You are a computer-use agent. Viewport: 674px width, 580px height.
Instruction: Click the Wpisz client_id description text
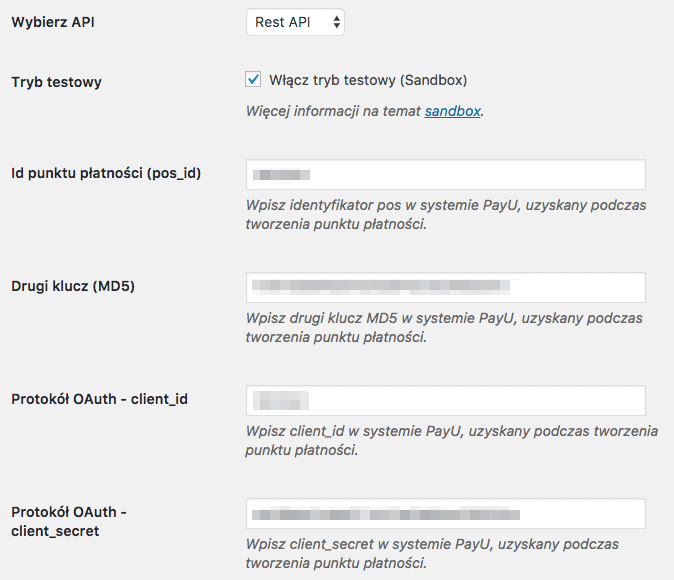(452, 441)
